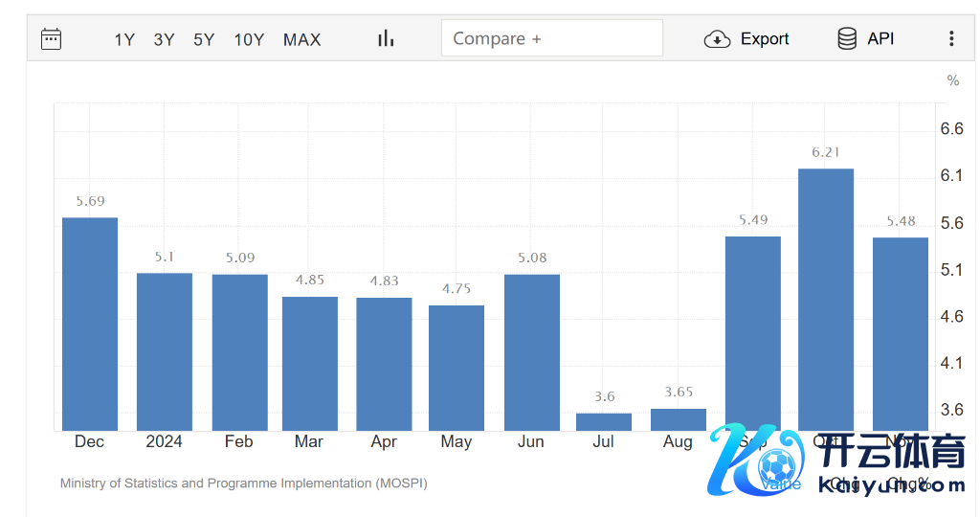Image resolution: width=980 pixels, height=517 pixels.
Task: Click the MOSPI source attribution text
Action: (244, 483)
